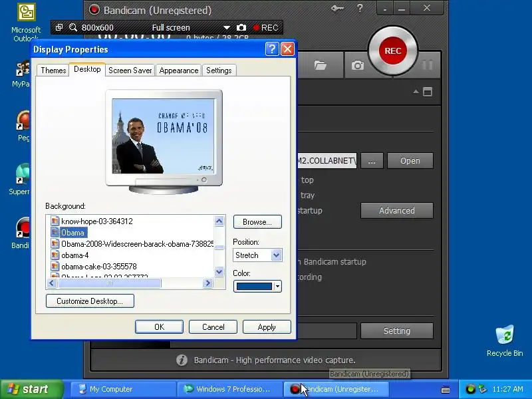Click the window-select icon on overlay bar

(59, 27)
